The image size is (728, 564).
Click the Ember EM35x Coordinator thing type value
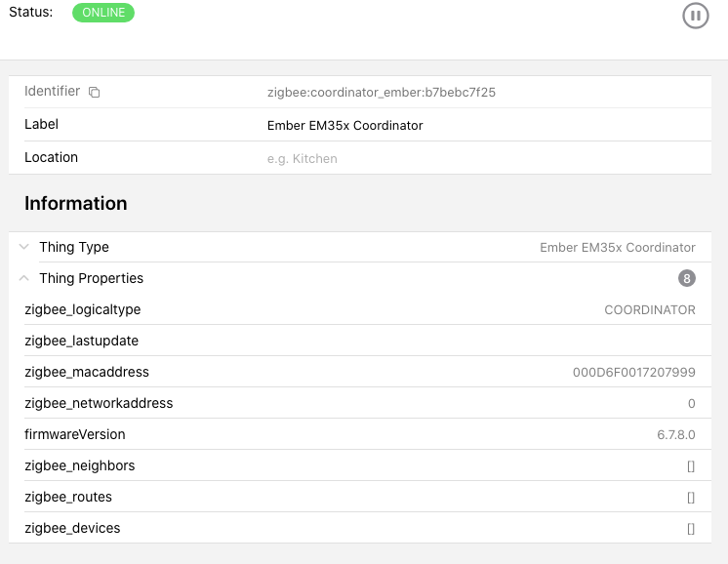pos(617,248)
